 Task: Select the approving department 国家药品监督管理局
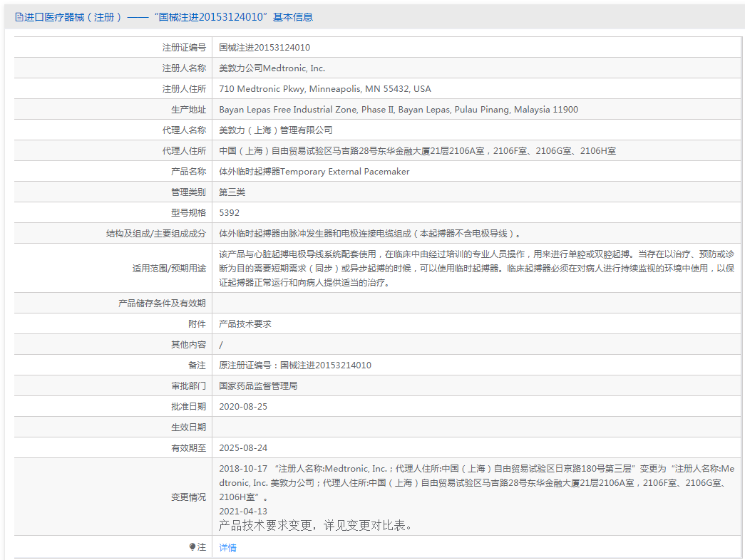pos(257,386)
